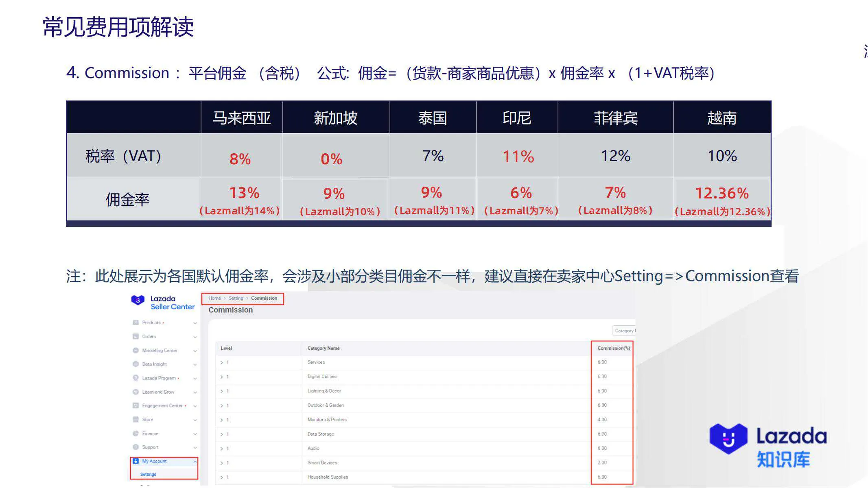Open Settings under My Account

[148, 474]
